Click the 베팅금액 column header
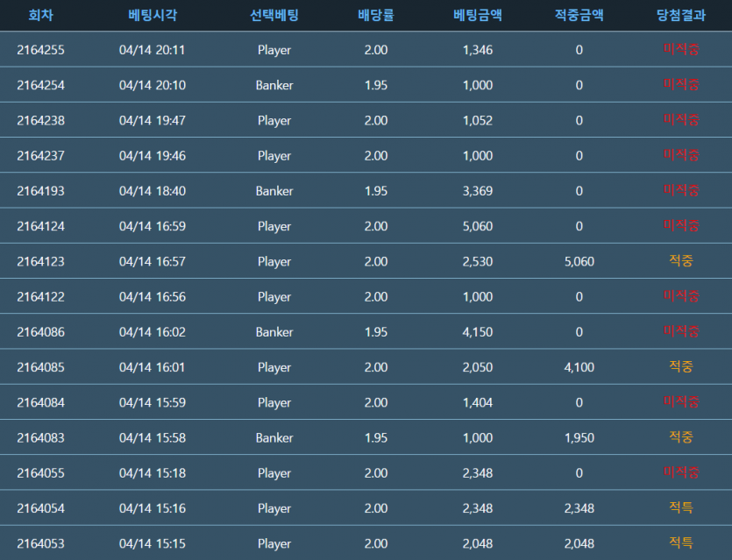 [x=477, y=15]
